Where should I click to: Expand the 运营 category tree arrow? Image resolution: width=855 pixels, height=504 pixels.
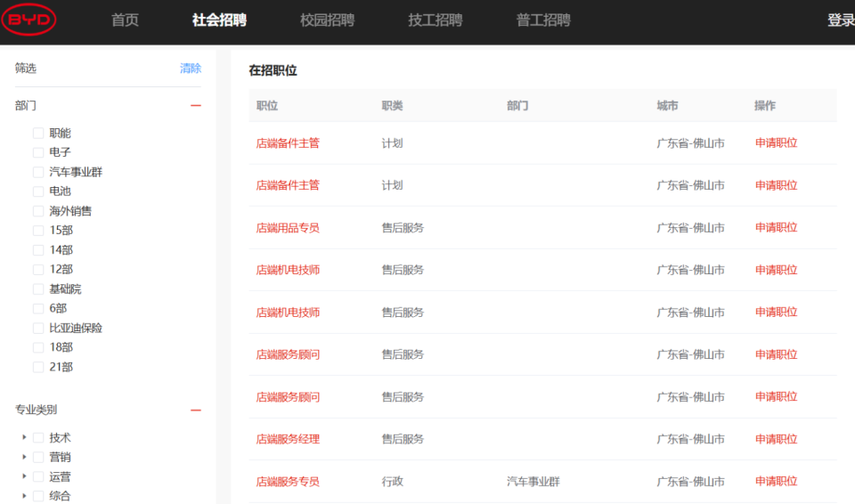(24, 476)
